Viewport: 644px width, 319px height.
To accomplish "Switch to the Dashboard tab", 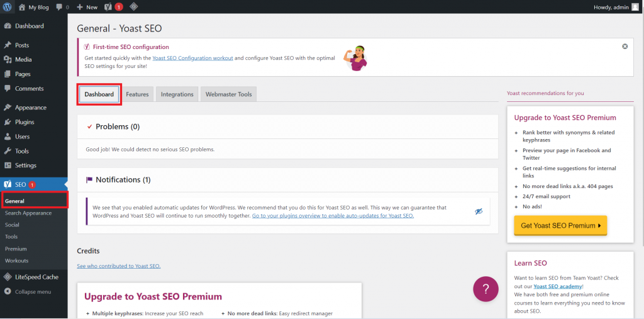I will [x=99, y=94].
